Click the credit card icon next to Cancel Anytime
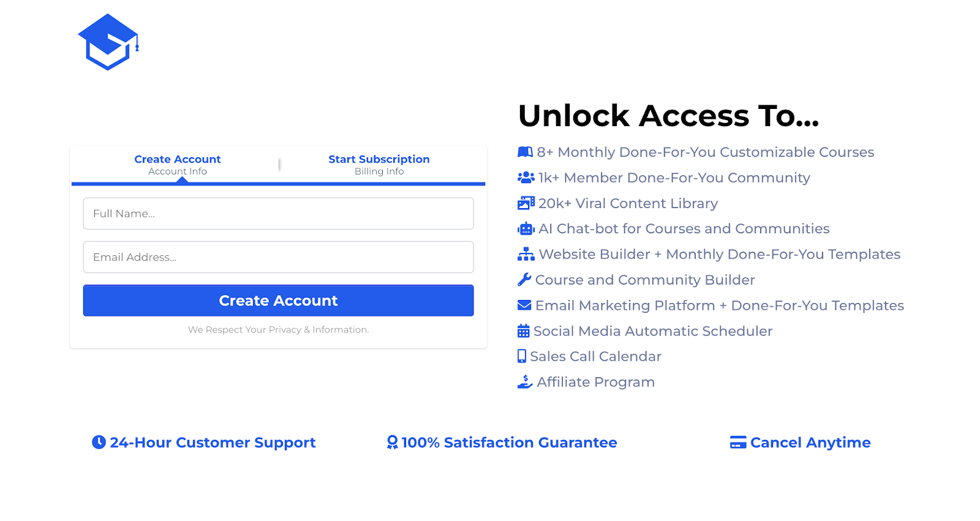 point(738,442)
